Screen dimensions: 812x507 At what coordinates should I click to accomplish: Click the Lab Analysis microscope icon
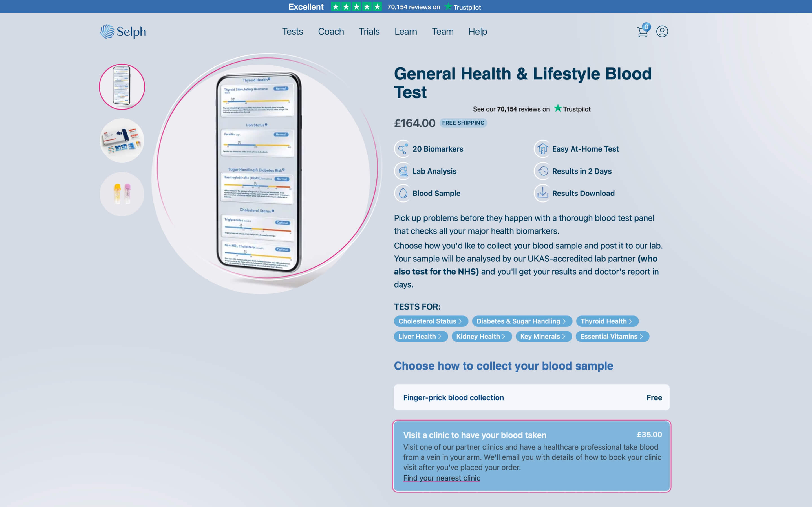click(403, 171)
